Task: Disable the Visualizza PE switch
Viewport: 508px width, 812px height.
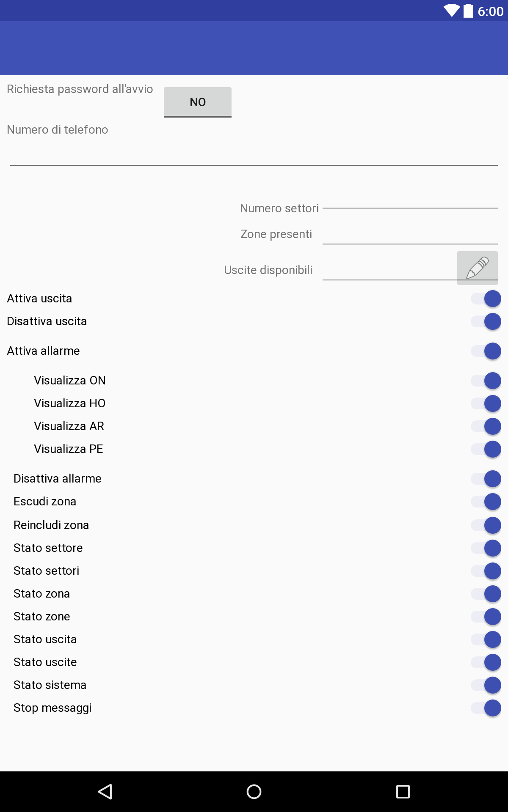Action: [x=486, y=449]
